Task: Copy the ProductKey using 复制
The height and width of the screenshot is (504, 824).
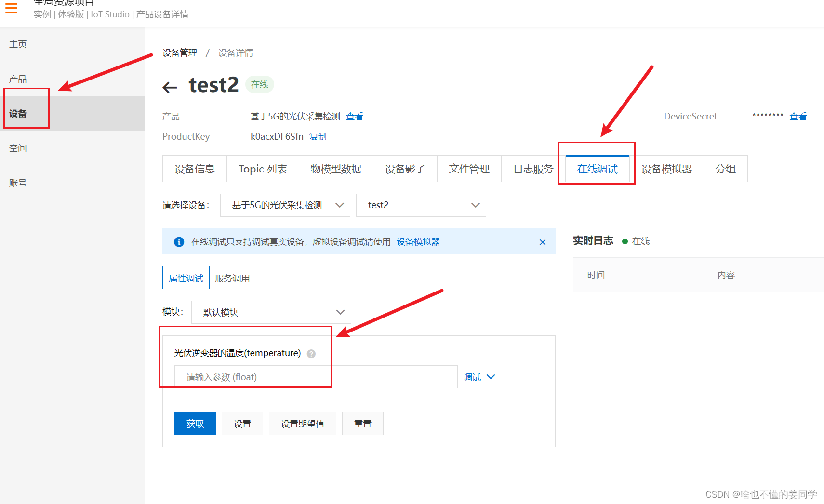Action: [318, 136]
